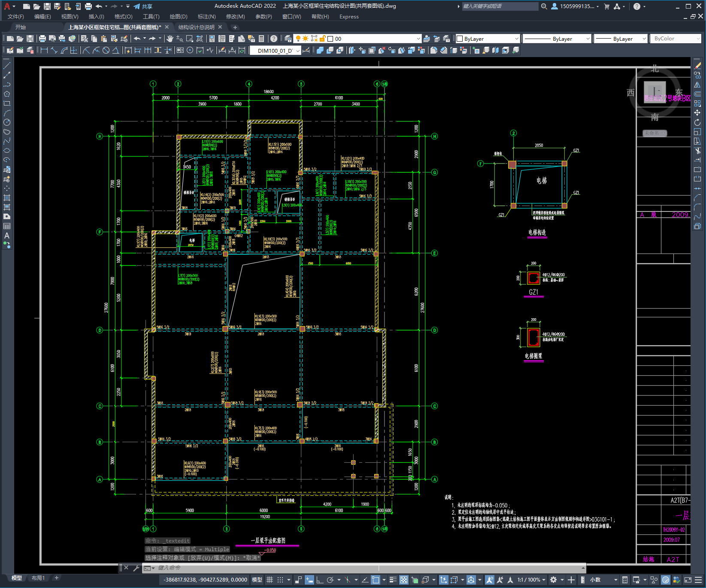Open the 标注(N) menu
Image resolution: width=706 pixels, height=588 pixels.
[x=206, y=17]
